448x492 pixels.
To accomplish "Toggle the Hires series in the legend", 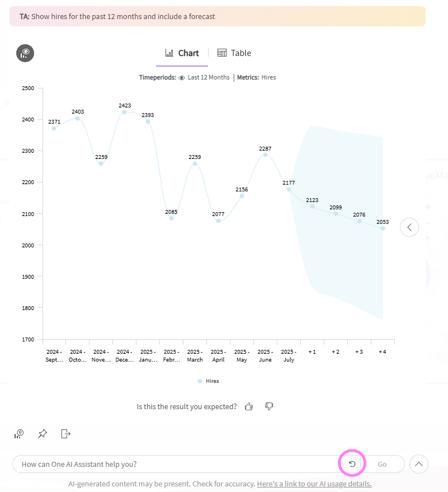I will click(x=212, y=381).
